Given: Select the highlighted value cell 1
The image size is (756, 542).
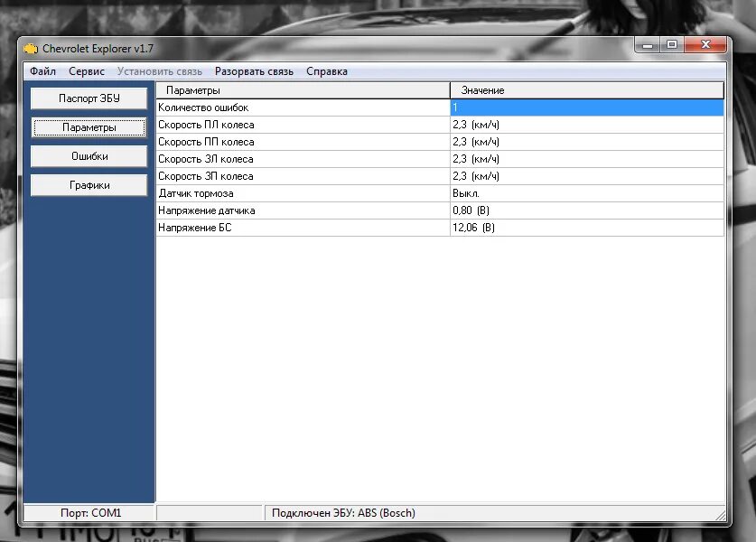Looking at the screenshot, I should (x=587, y=107).
